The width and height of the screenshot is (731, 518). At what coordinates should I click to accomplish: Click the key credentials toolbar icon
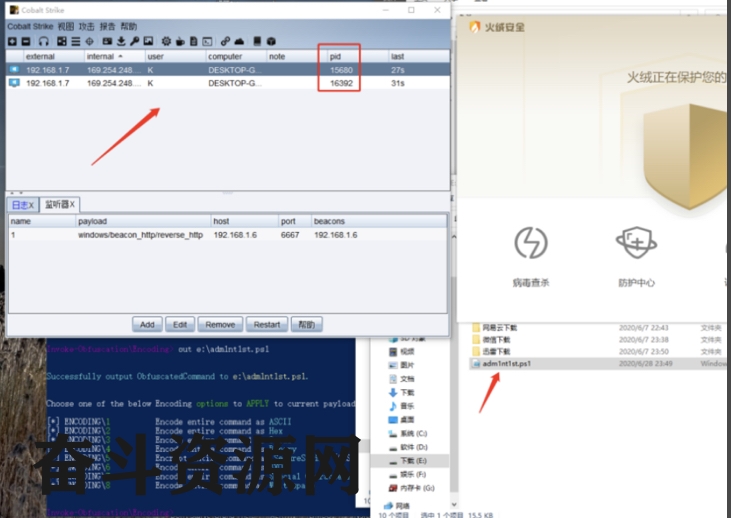pos(135,41)
